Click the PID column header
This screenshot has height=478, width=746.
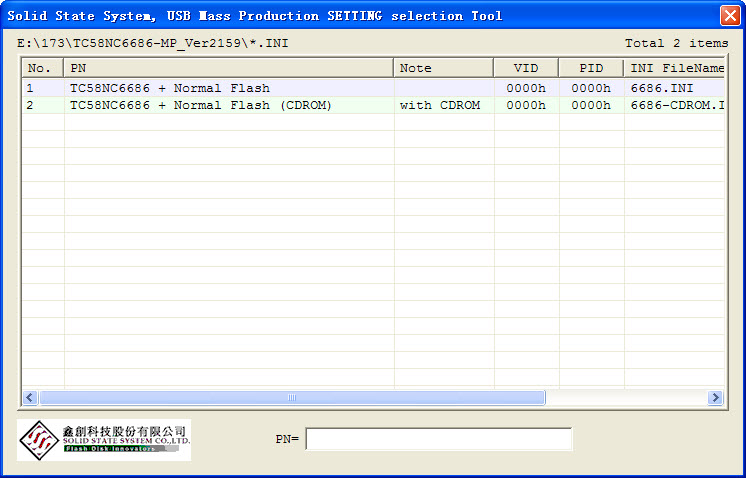pyautogui.click(x=591, y=68)
